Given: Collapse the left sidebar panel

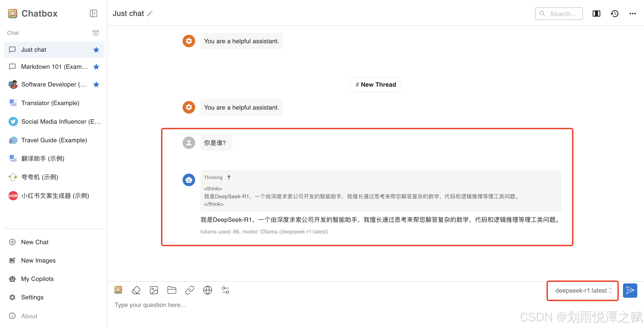Looking at the screenshot, I should [x=93, y=13].
